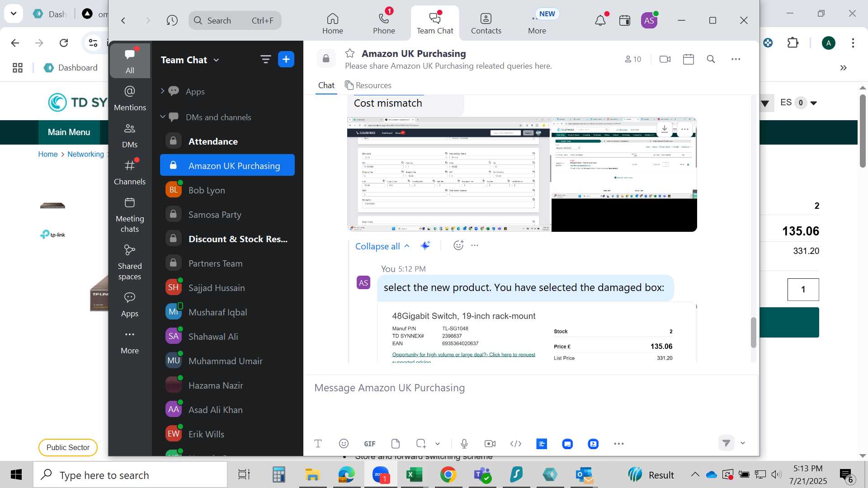The image size is (868, 488).
Task: Click Main Menu on TD Synnex page
Action: click(x=69, y=132)
